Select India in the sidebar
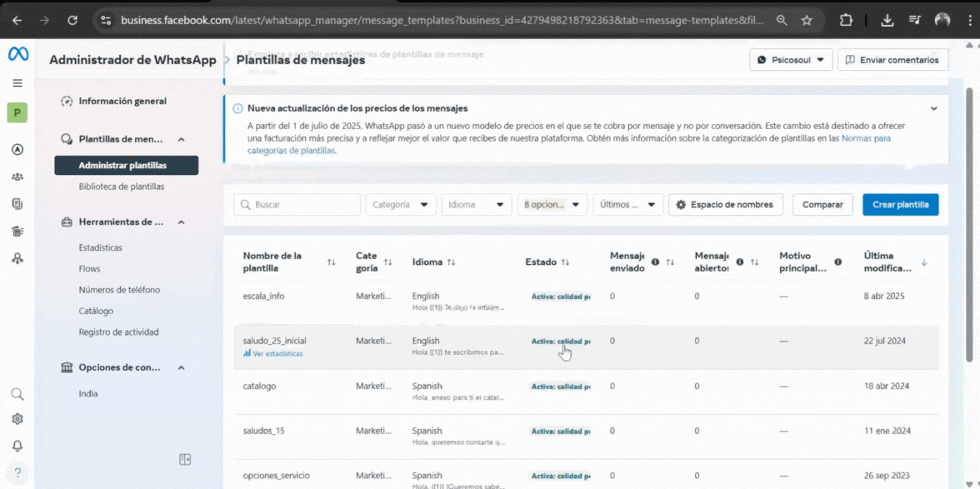The height and width of the screenshot is (489, 980). tap(88, 393)
